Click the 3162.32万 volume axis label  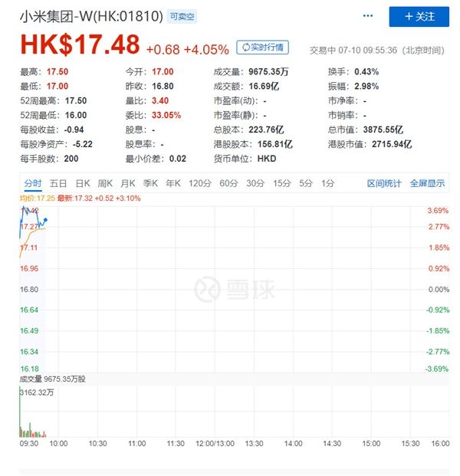(37, 392)
